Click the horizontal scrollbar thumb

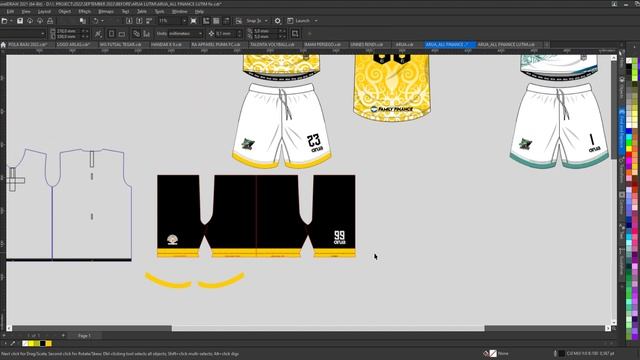pyautogui.click(x=328, y=328)
